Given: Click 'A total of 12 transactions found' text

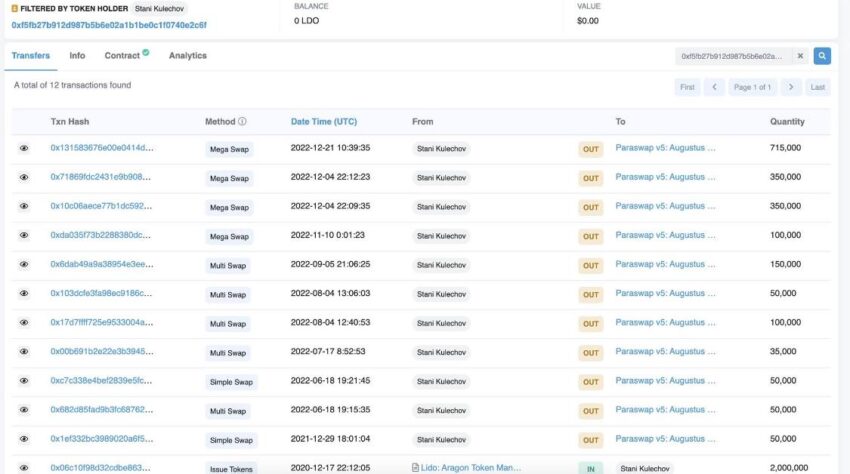Looking at the screenshot, I should click(72, 85).
